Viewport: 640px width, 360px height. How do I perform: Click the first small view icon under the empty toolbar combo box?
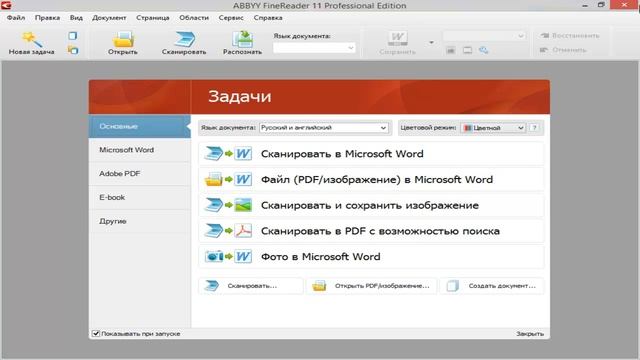(451, 50)
